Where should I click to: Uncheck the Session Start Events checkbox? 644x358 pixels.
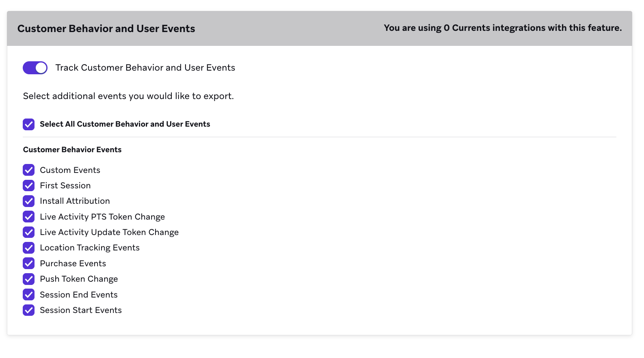coord(29,310)
